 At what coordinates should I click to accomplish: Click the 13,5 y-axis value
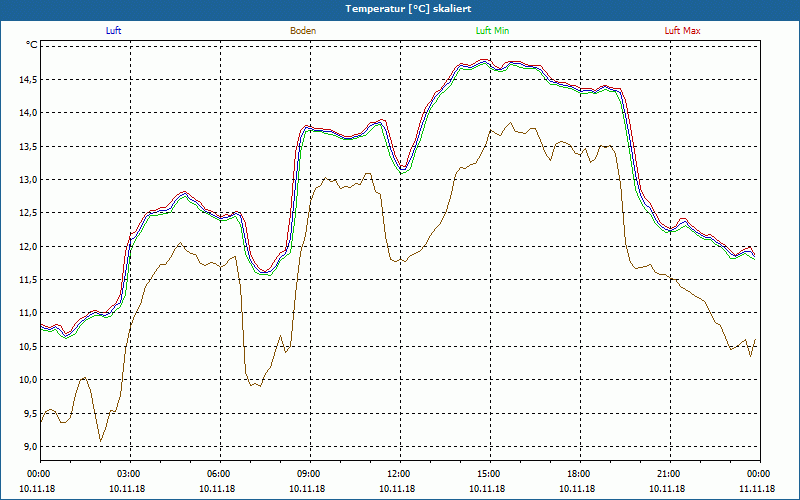click(29, 146)
